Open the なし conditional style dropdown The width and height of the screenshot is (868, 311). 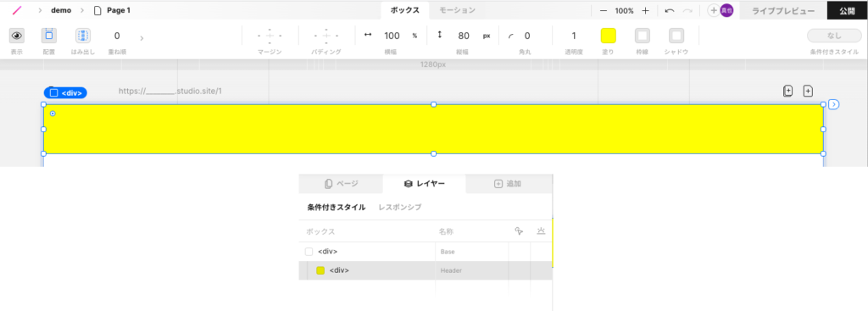pyautogui.click(x=834, y=36)
